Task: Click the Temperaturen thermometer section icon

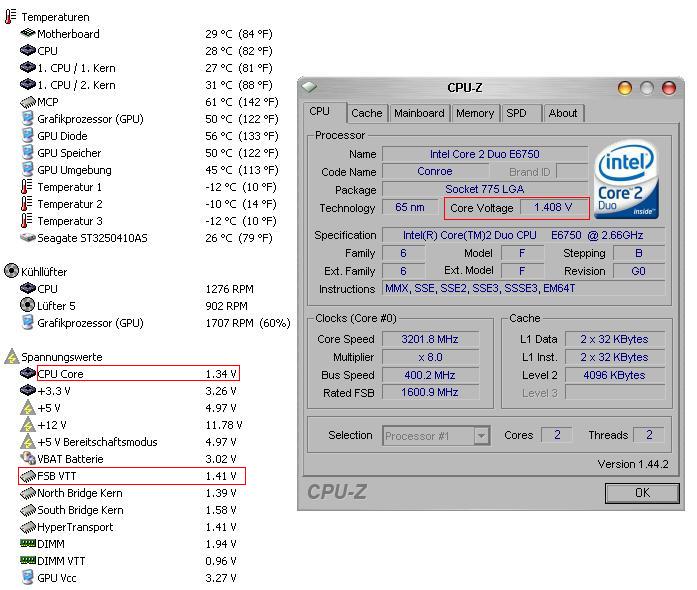Action: [11, 16]
